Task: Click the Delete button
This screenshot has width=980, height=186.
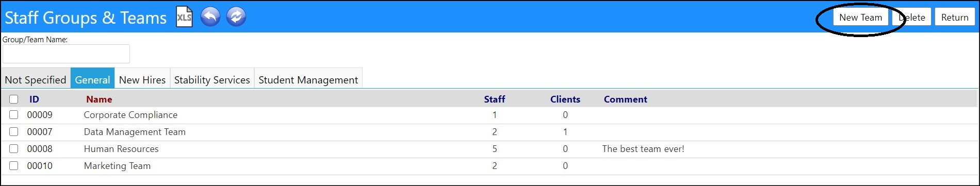Action: [x=911, y=18]
